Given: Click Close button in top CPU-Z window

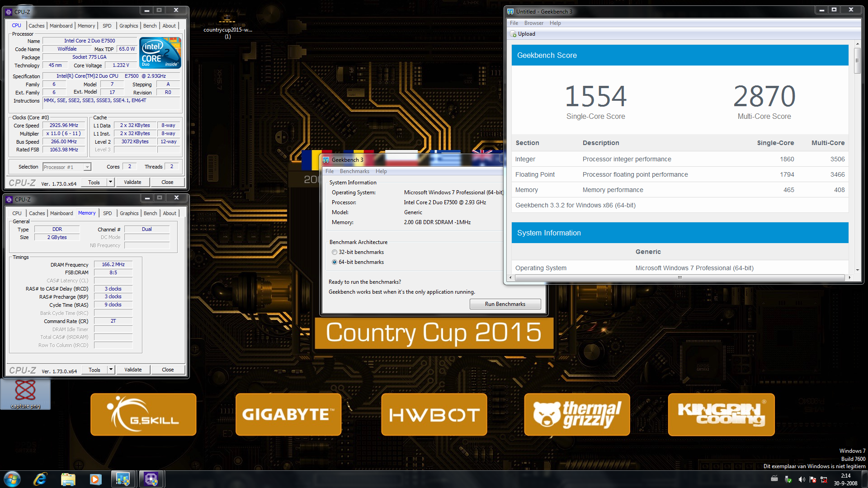Looking at the screenshot, I should click(167, 182).
